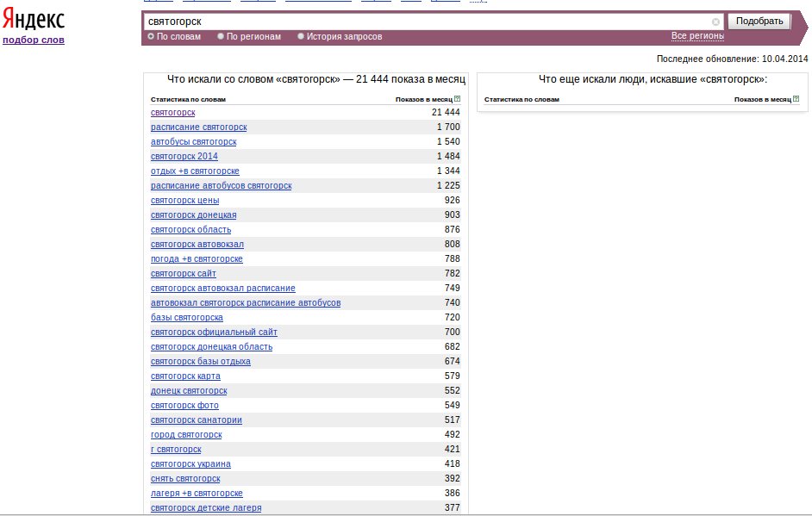Image resolution: width=812 pixels, height=516 pixels.
Task: Open the 'расписание святогорск' link
Action: pos(199,127)
